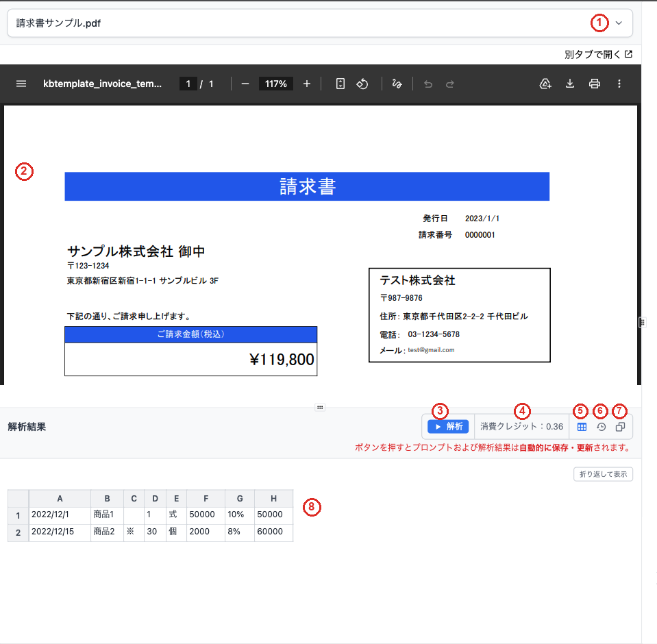The width and height of the screenshot is (657, 644).
Task: Rotate the PDF counterclockwise
Action: (x=362, y=84)
